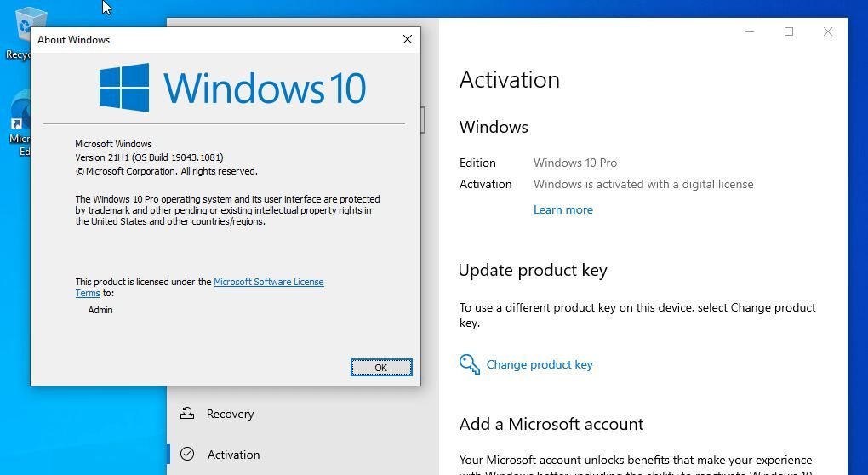The width and height of the screenshot is (868, 475).
Task: Click the Activation checkmark sidebar icon
Action: 187,454
